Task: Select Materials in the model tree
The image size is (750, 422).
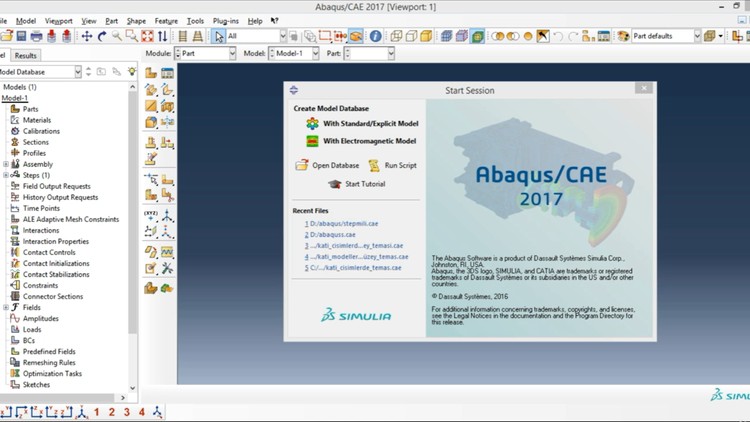Action: point(36,120)
